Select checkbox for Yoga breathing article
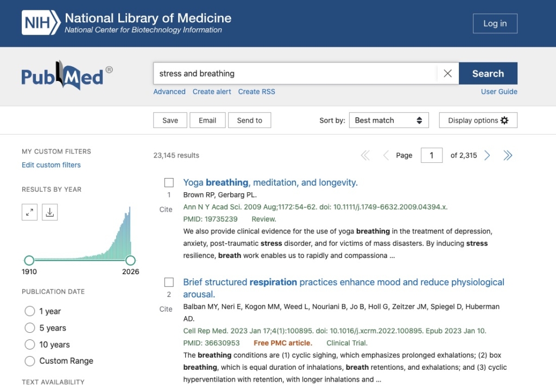The height and width of the screenshot is (392, 556). tap(169, 182)
